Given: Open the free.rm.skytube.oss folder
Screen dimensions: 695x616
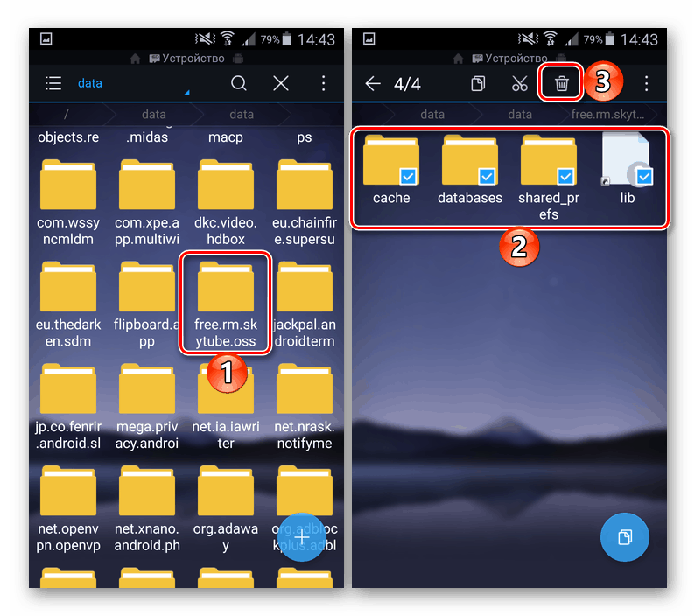Looking at the screenshot, I should 226,304.
